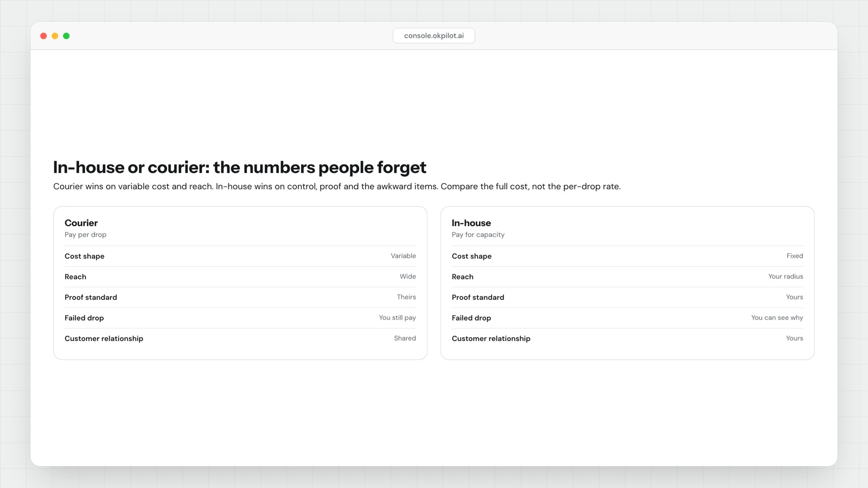Click the 'You still pay' value

[398, 318]
